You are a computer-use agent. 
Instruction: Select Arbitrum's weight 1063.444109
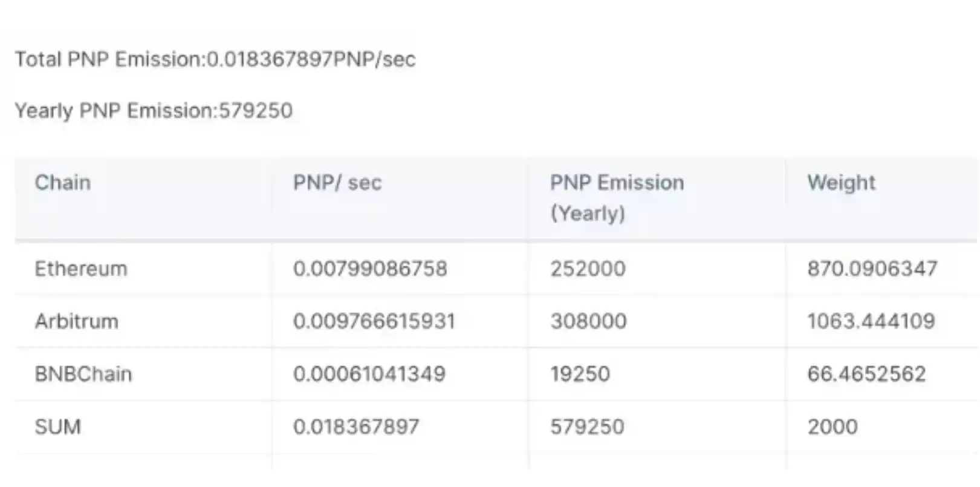click(x=871, y=321)
